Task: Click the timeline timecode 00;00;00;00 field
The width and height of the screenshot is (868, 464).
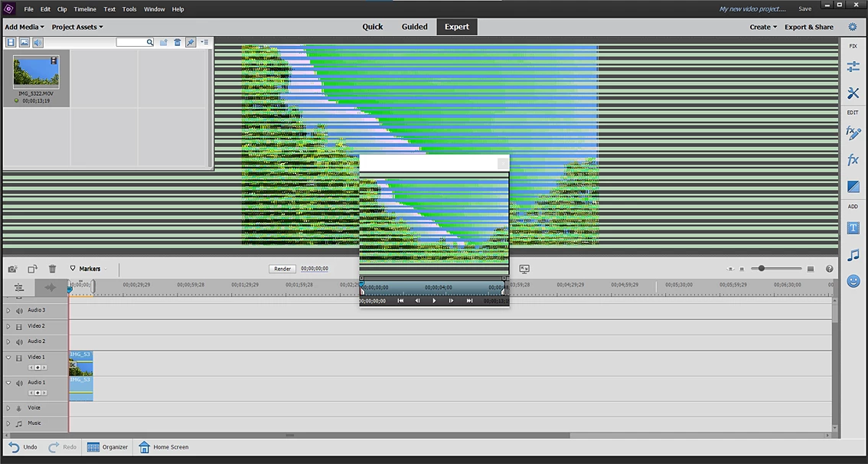Action: (x=315, y=269)
